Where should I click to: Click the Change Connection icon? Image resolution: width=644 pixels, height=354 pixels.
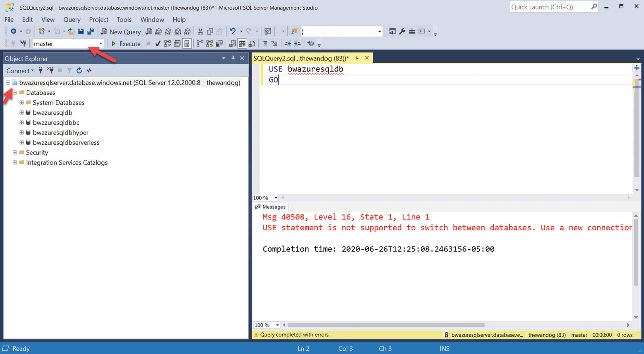23,44
